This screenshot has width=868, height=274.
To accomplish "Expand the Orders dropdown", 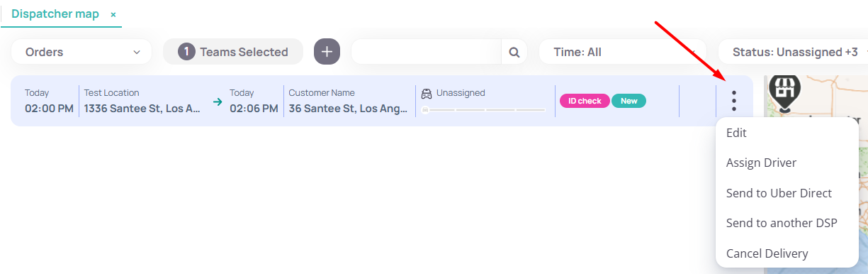I will pos(82,52).
